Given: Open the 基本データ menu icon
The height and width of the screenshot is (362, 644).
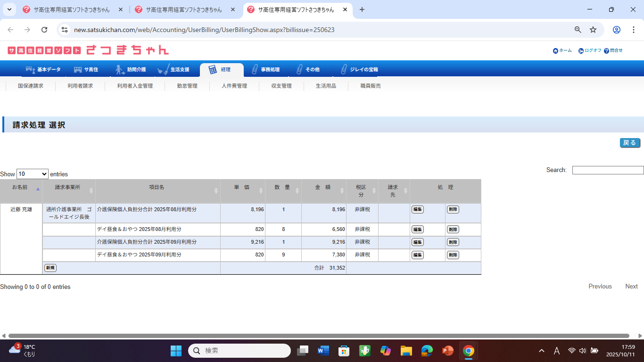Looking at the screenshot, I should [30, 70].
